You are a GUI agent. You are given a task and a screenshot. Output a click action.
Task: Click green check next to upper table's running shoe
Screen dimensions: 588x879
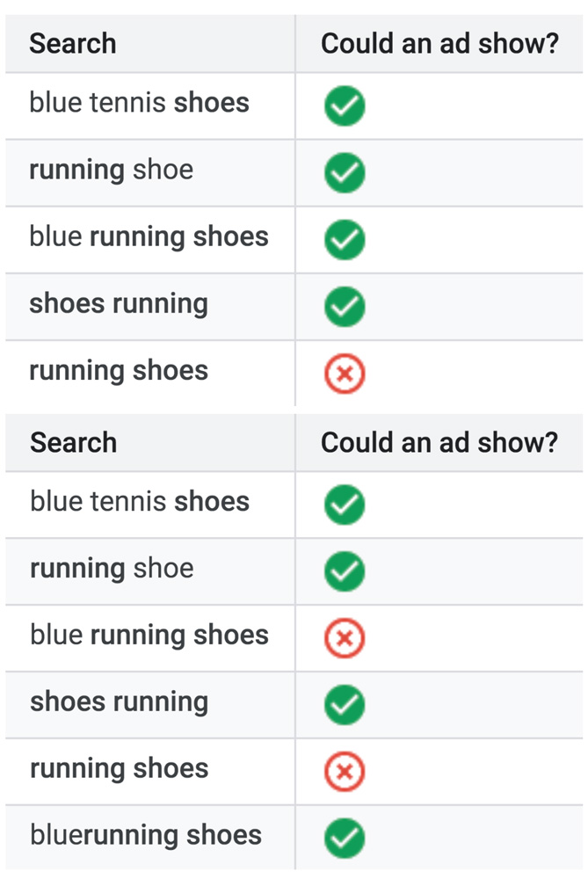click(x=345, y=173)
